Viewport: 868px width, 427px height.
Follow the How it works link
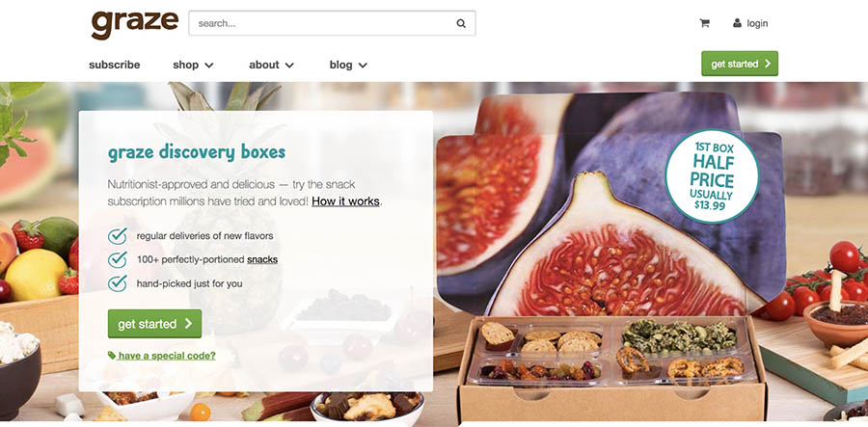[345, 201]
